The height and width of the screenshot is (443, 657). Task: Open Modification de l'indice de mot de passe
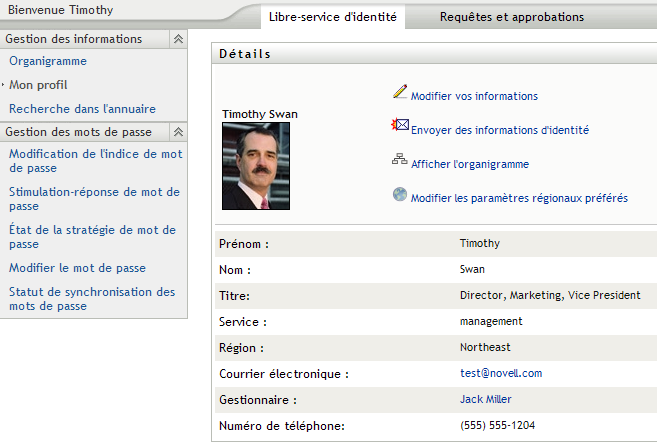[95, 161]
